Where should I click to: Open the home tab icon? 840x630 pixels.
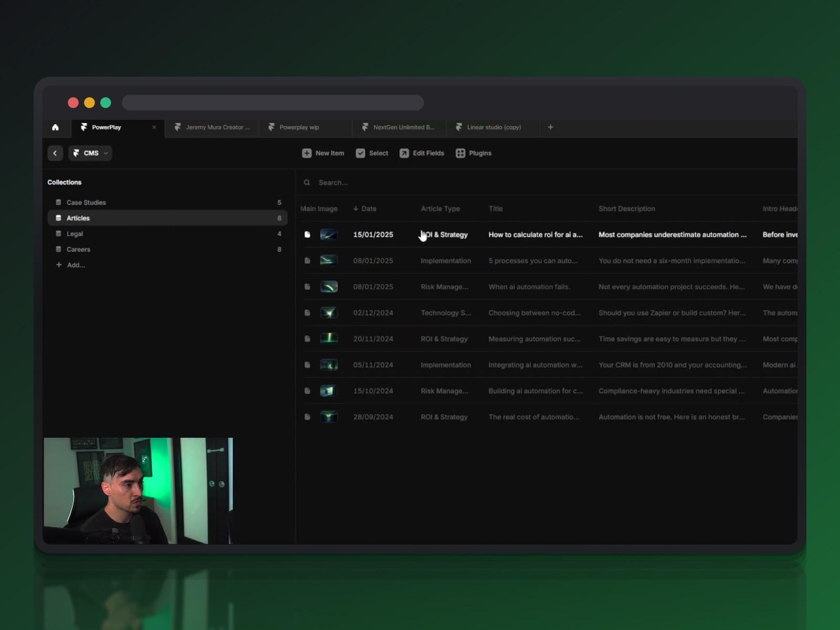(55, 127)
